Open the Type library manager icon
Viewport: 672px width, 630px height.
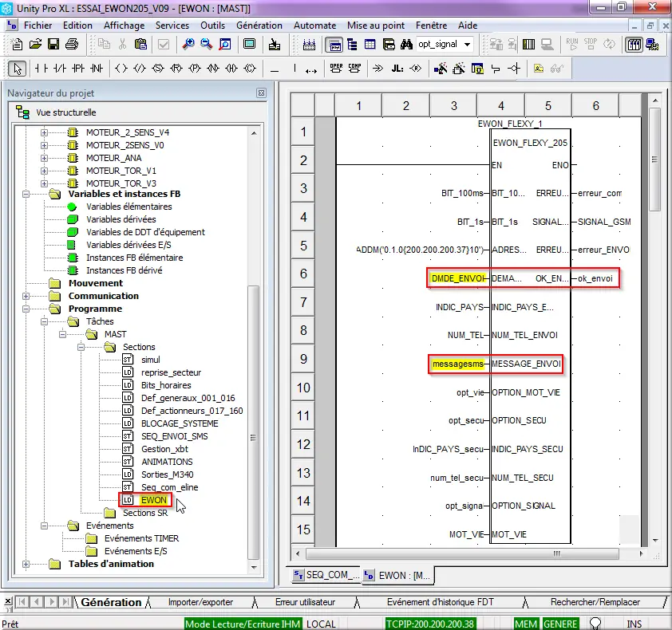pos(389,44)
